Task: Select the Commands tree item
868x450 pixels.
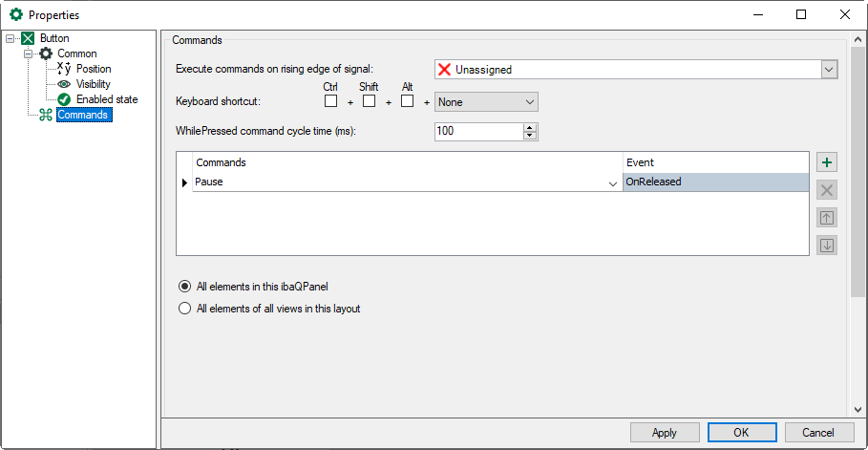Action: [83, 115]
